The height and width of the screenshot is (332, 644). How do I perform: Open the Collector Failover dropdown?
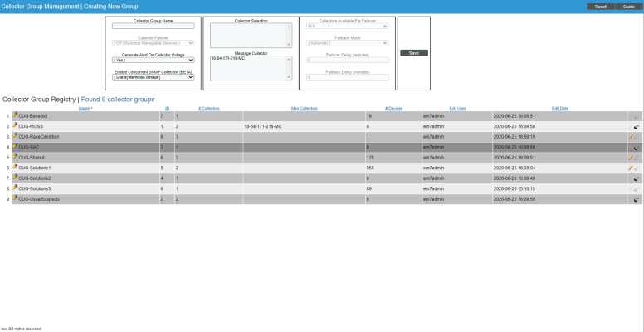point(153,42)
